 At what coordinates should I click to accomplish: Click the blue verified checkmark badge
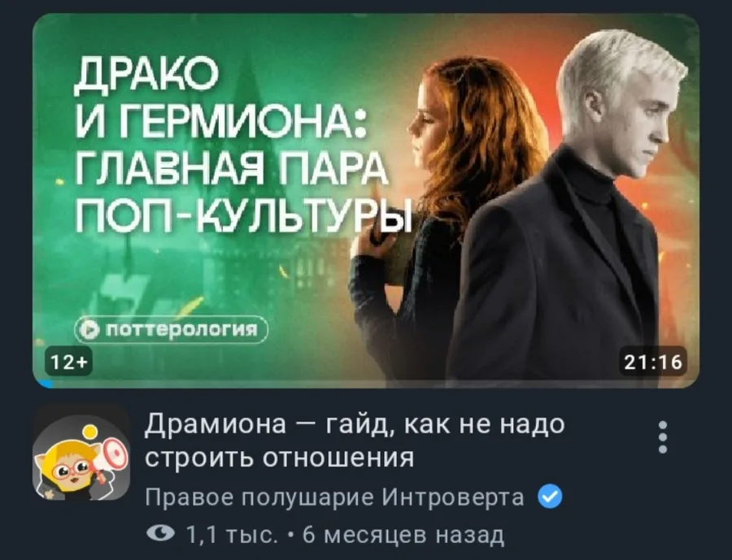click(x=550, y=497)
